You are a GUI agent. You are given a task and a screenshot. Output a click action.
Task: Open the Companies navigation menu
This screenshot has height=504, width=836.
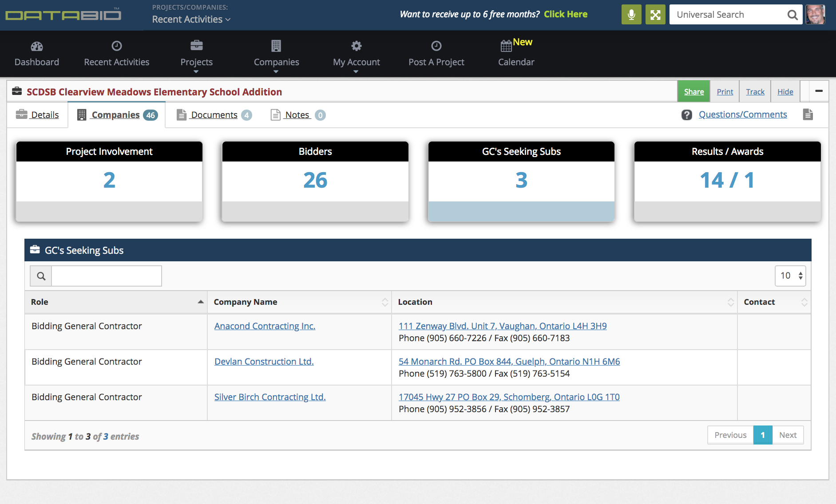click(277, 55)
